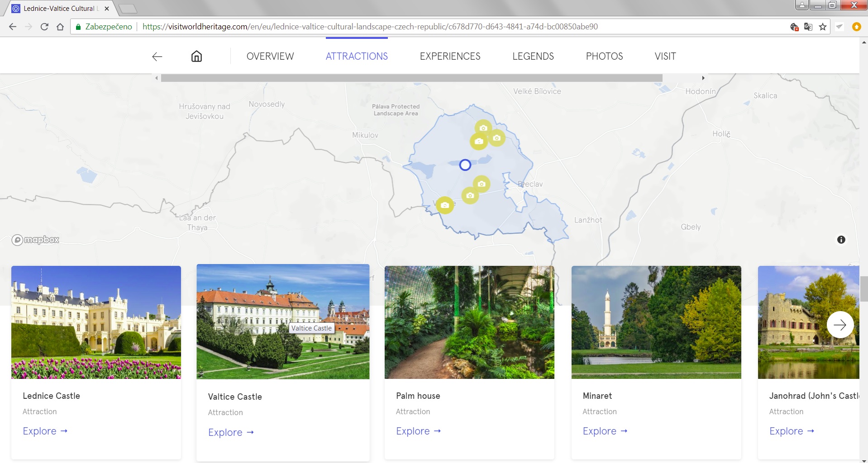
Task: Reload the page in browser
Action: tap(44, 27)
